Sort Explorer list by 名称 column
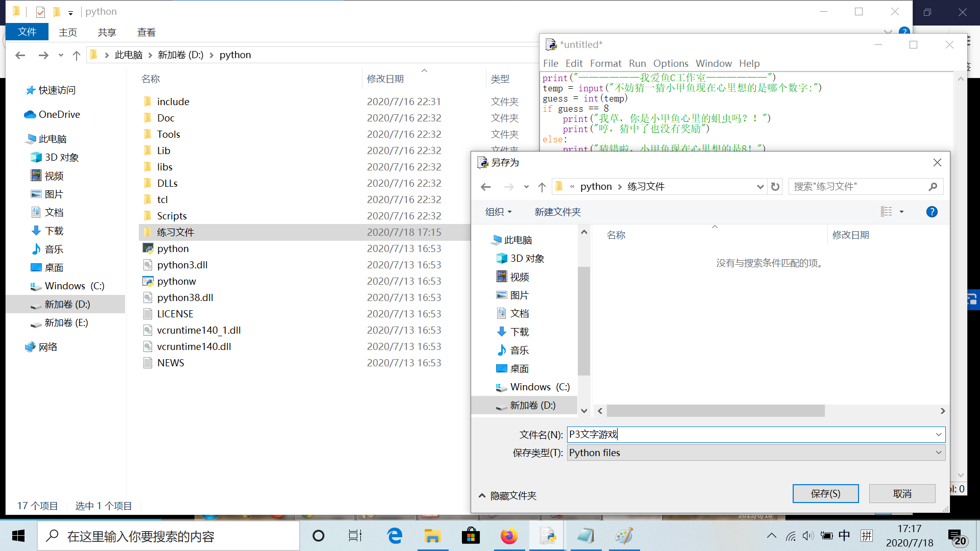The width and height of the screenshot is (980, 551). click(x=151, y=79)
